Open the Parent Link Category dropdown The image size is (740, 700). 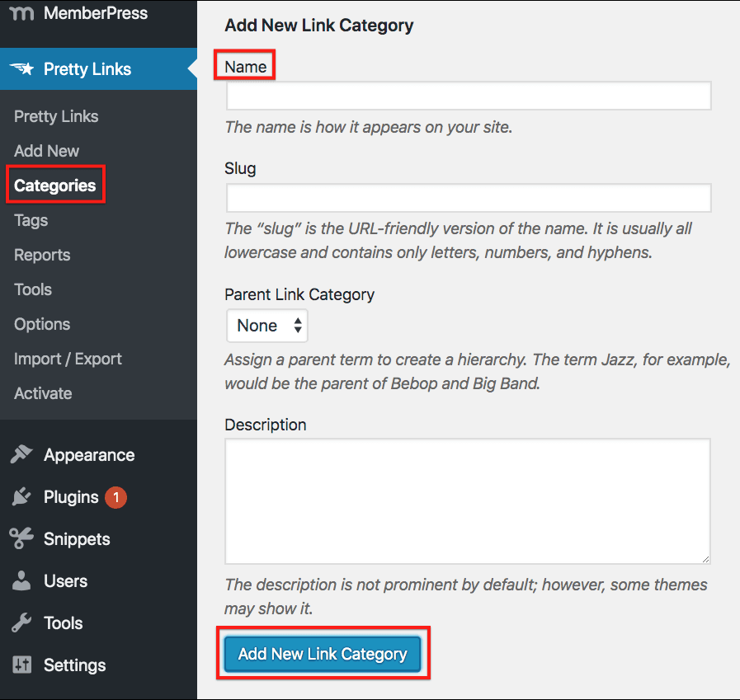(x=267, y=326)
